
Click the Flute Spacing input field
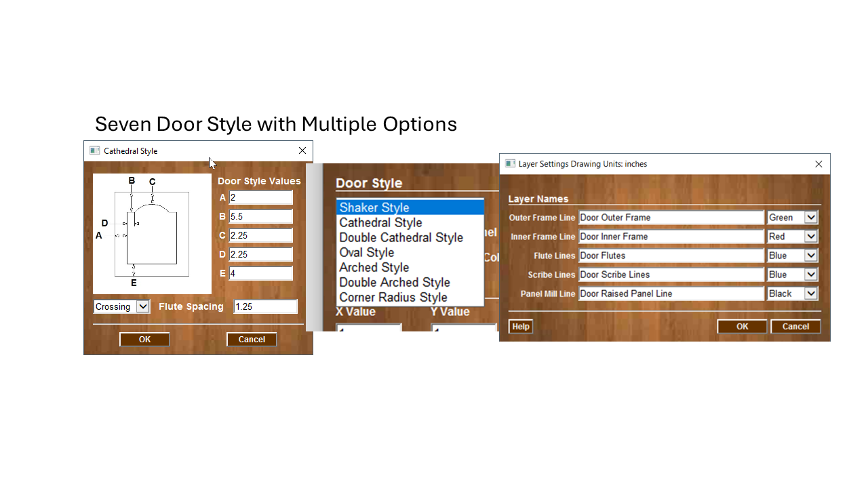[x=265, y=306]
